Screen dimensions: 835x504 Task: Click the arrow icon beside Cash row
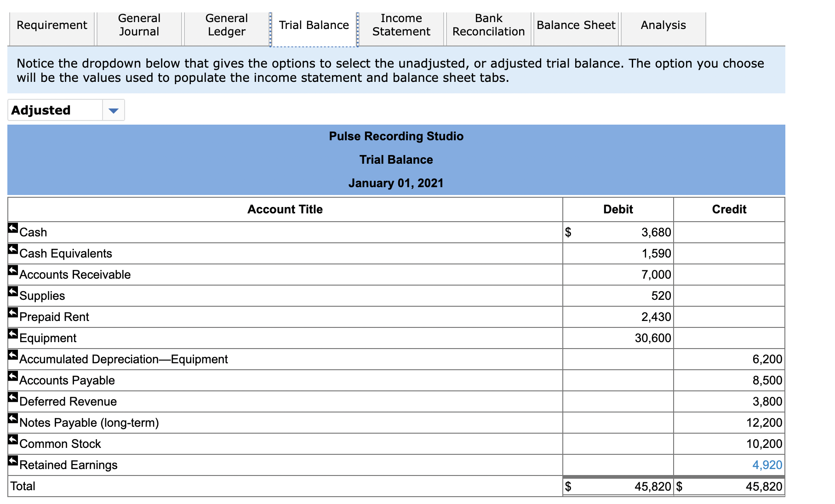13,228
